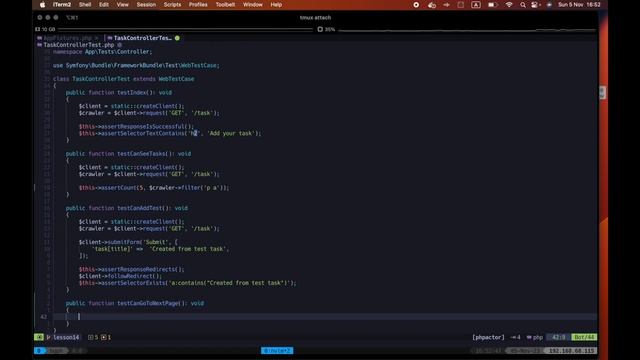
Task: Click the green scroll position indicator in statusline
Action: pyautogui.click(x=584, y=337)
